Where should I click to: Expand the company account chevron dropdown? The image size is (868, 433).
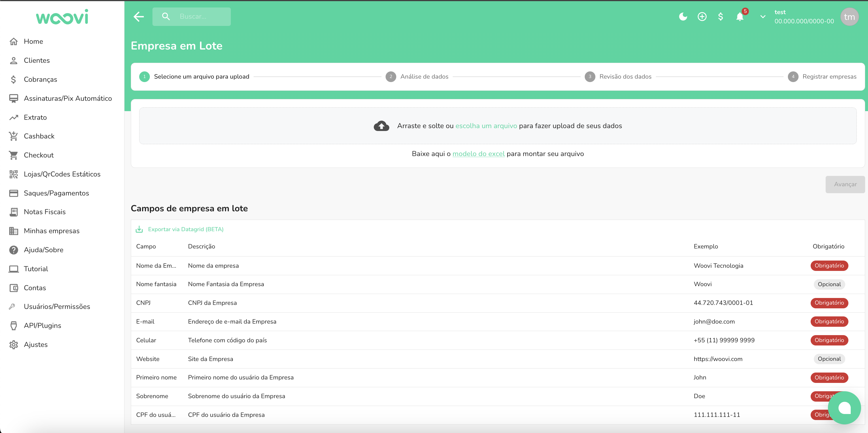coord(763,16)
